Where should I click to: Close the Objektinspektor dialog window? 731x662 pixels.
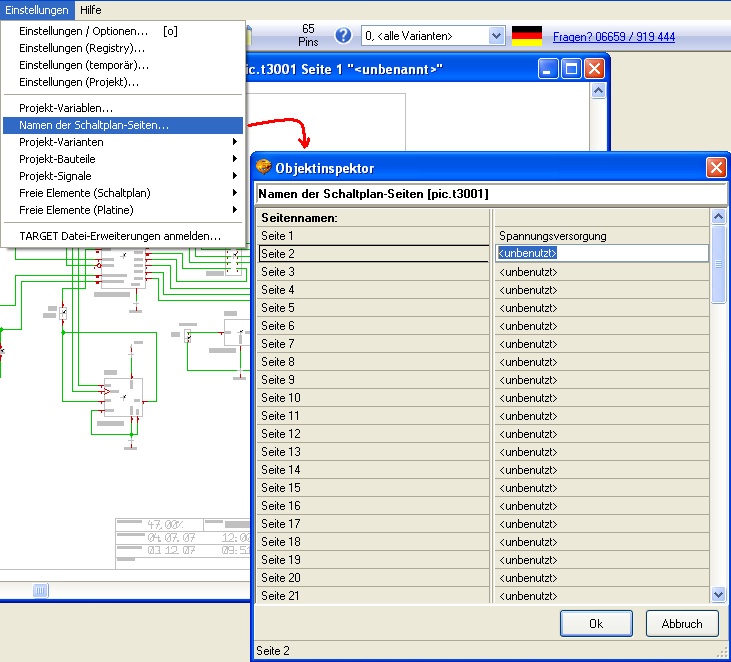pyautogui.click(x=716, y=167)
